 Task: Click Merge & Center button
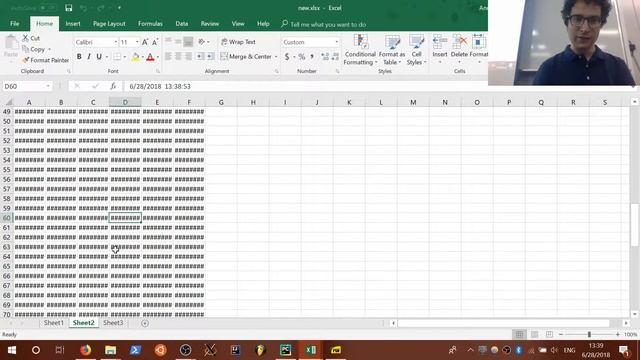(x=246, y=57)
